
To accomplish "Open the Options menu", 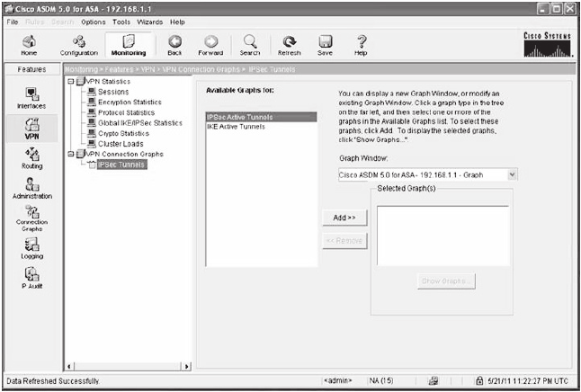I will point(94,22).
